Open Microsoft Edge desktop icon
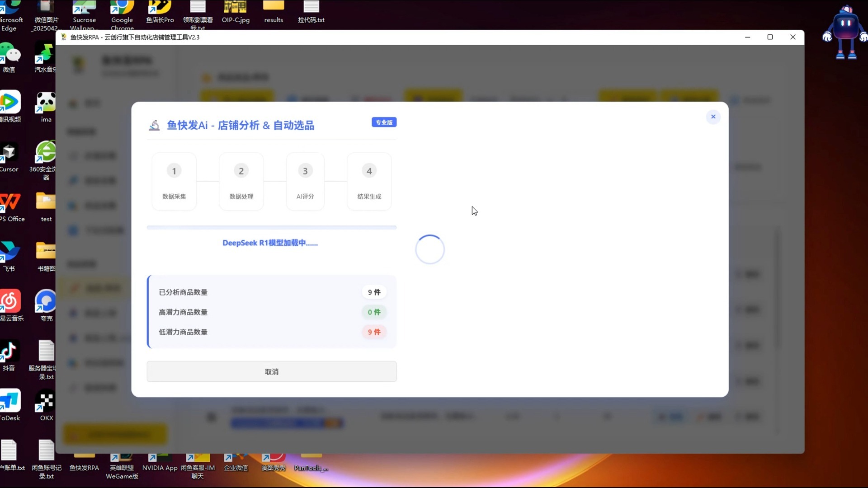Screen dimensions: 868x488 [x=10, y=15]
